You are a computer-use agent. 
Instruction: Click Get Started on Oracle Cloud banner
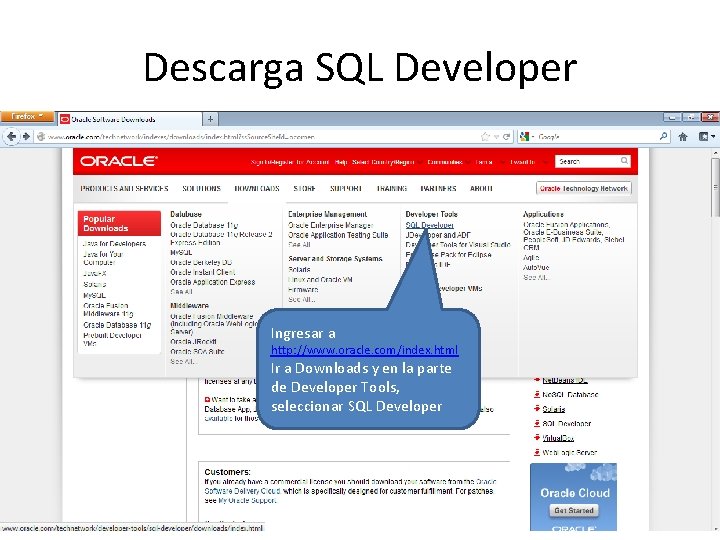coord(574,510)
